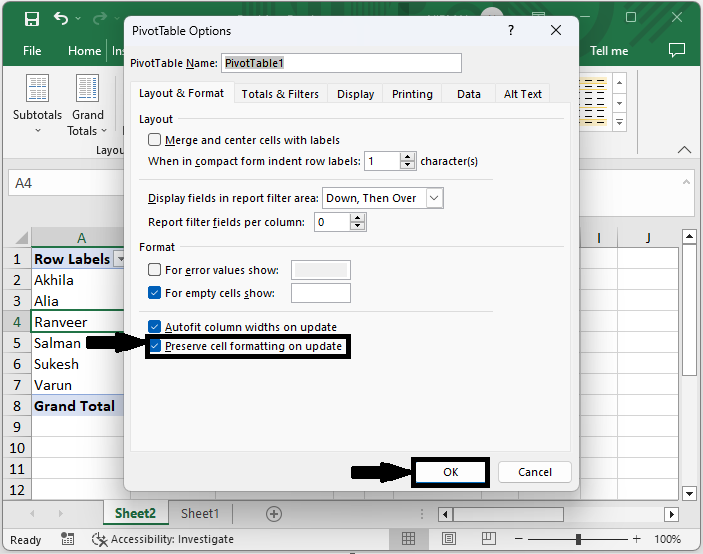Enable For error values show checkbox
This screenshot has width=703, height=554.
(155, 269)
